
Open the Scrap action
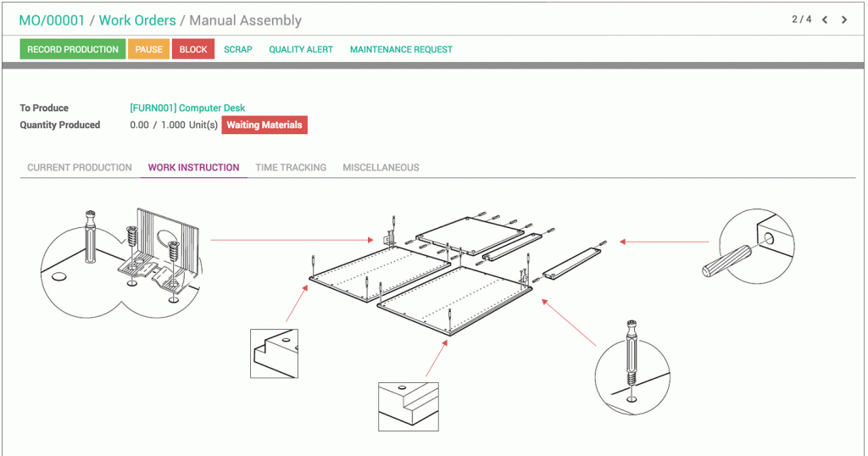click(238, 49)
